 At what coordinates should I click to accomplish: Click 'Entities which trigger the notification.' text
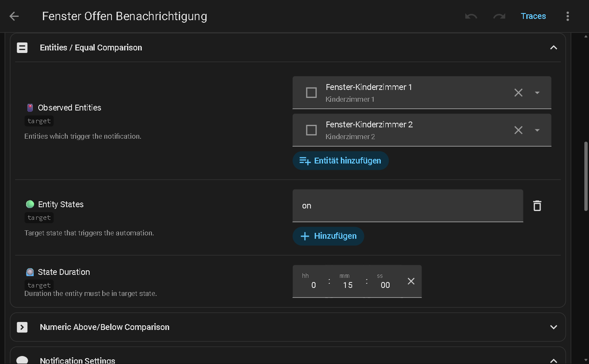tap(83, 136)
